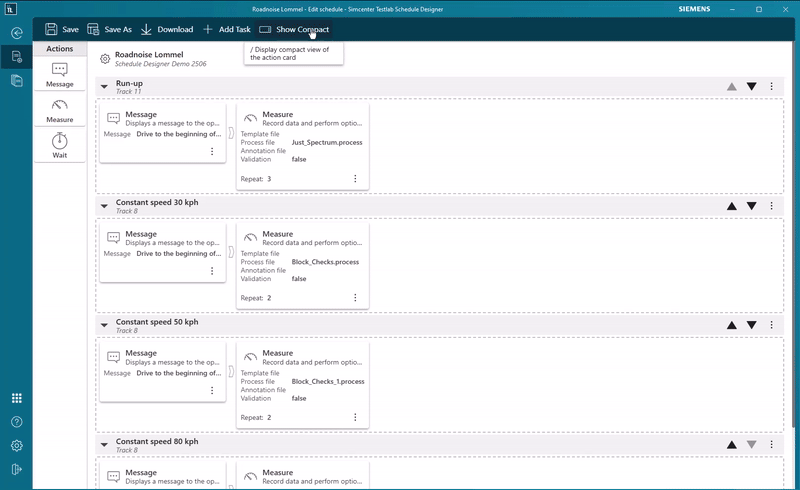Download the schedule

click(167, 29)
